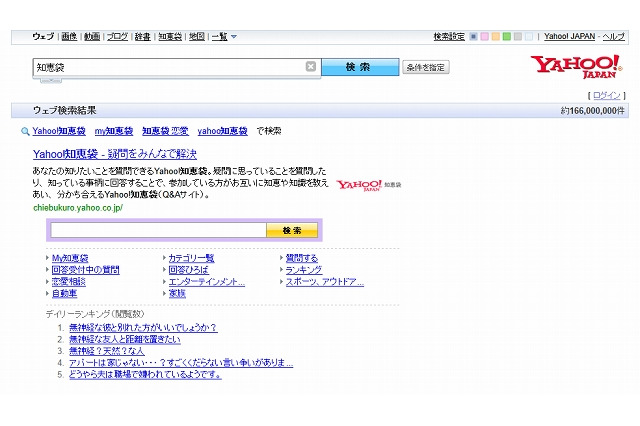This screenshot has height=426, width=640.
Task: Switch to ブログ search tab
Action: pyautogui.click(x=118, y=36)
